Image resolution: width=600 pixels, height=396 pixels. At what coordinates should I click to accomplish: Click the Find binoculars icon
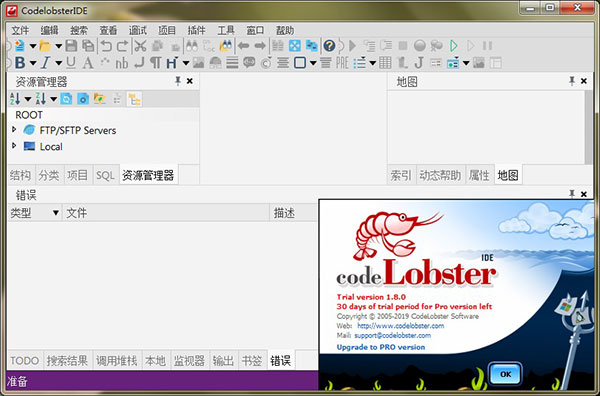[x=192, y=46]
